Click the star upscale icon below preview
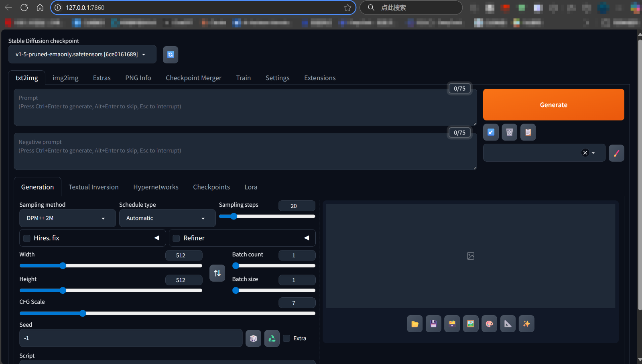This screenshot has width=642, height=364. 526,324
